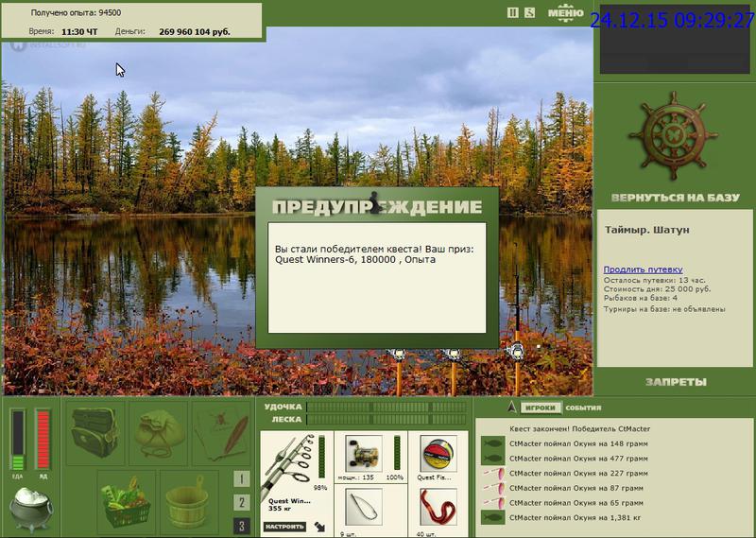Click the Продлить путевку link

pos(644,269)
